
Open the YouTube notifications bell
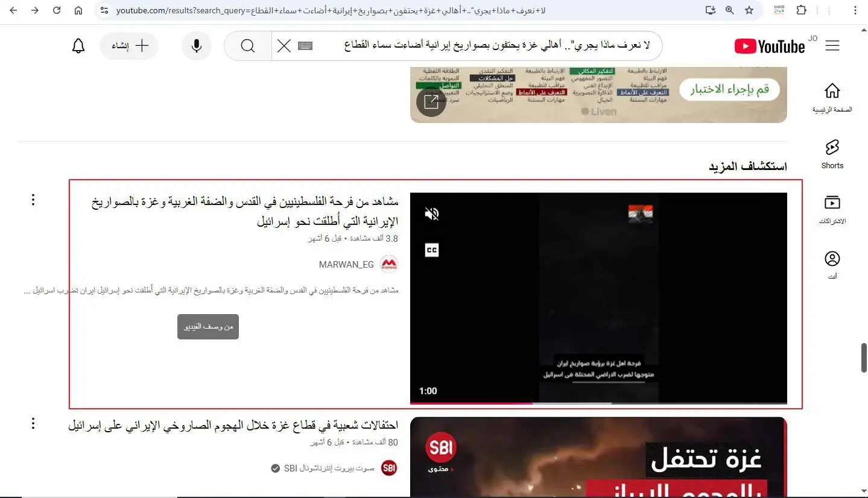tap(78, 46)
